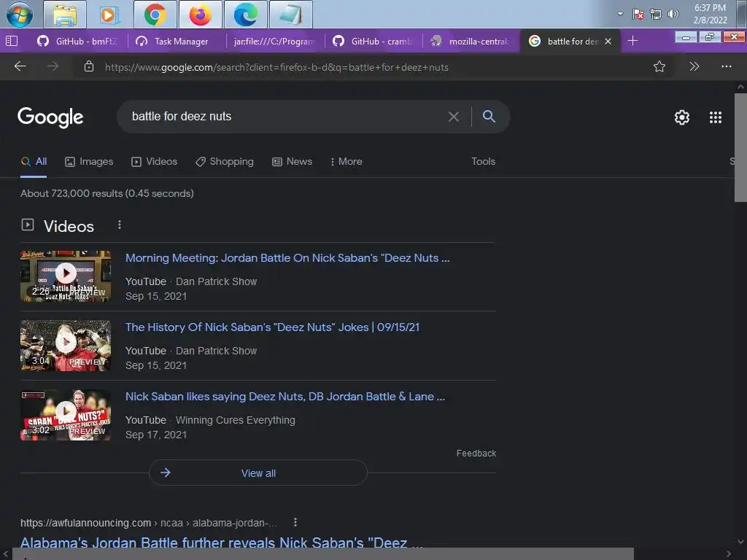Screen dimensions: 747x560
Task: Open Windows Explorer from the taskbar
Action: tap(65, 15)
